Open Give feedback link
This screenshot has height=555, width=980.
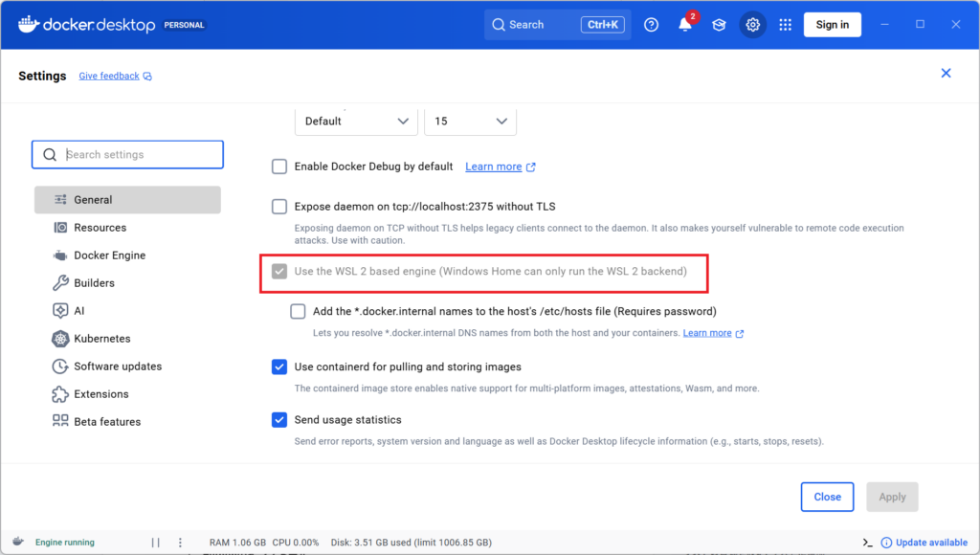coord(109,77)
